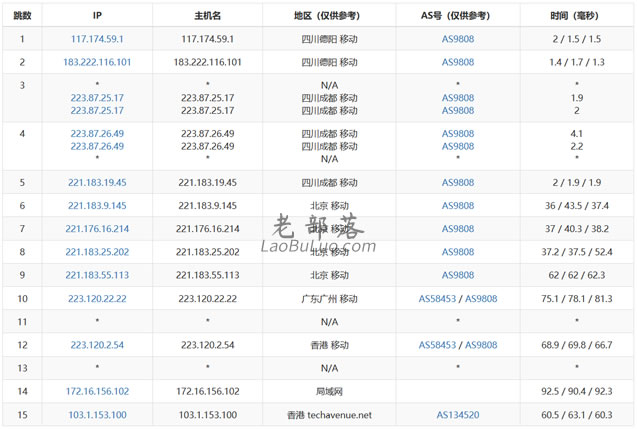Click the IP column header
Screen dimensions: 637x429
click(x=97, y=15)
